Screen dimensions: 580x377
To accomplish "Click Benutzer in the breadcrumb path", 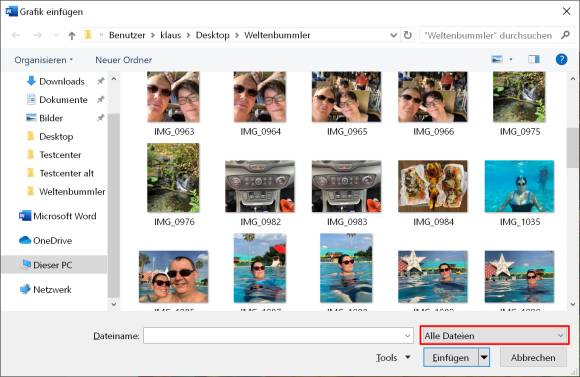I will 127,35.
